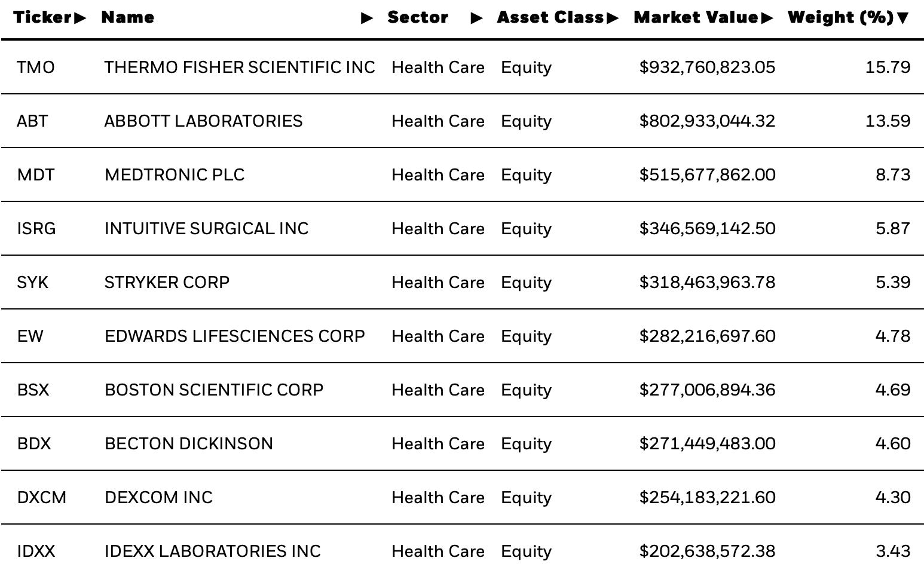Click the Asset Class sort arrow
The image size is (924, 570).
[x=612, y=18]
